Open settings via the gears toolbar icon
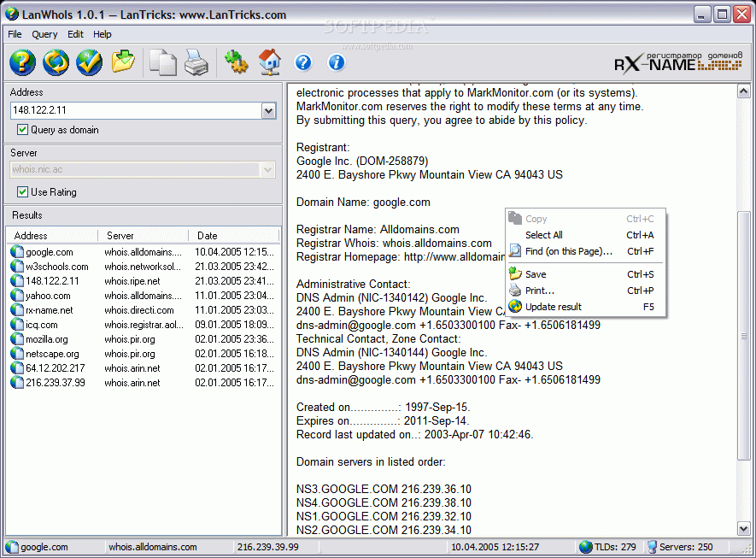Image resolution: width=756 pixels, height=558 pixels. [x=237, y=62]
